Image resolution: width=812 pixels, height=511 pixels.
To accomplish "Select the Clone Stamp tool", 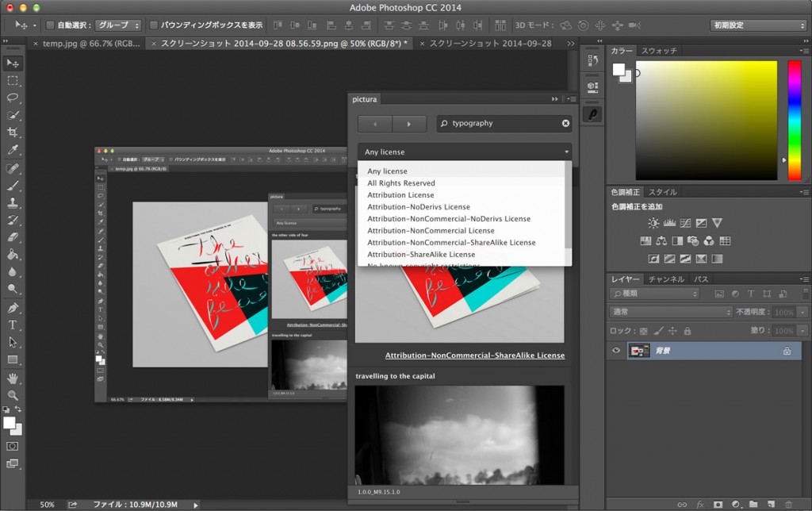I will point(13,202).
